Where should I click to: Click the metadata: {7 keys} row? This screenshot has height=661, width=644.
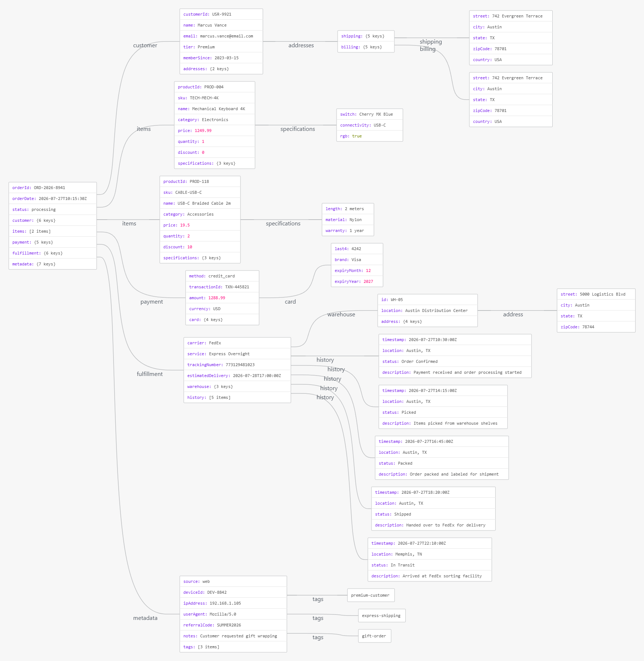pyautogui.click(x=53, y=264)
